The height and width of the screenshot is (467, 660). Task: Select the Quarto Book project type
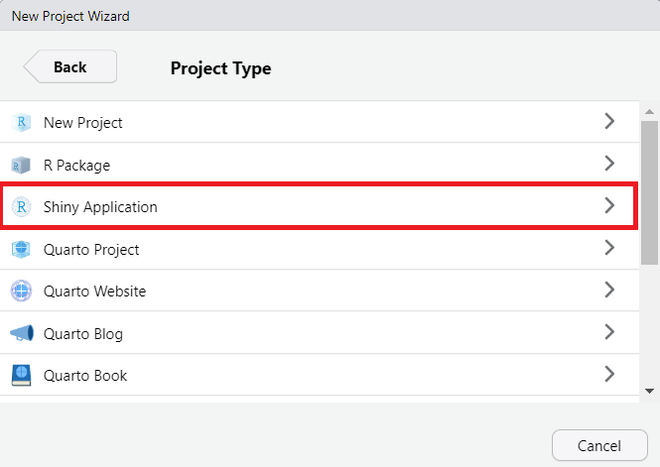85,376
